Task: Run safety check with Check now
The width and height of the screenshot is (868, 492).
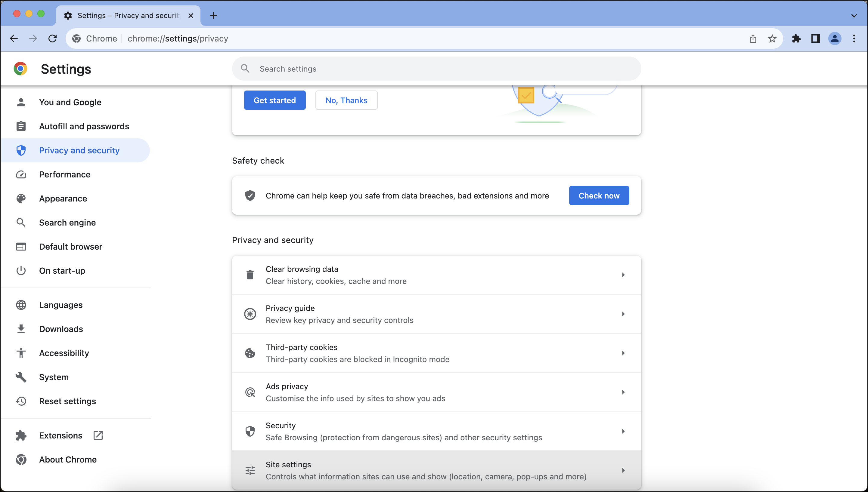Action: (599, 195)
